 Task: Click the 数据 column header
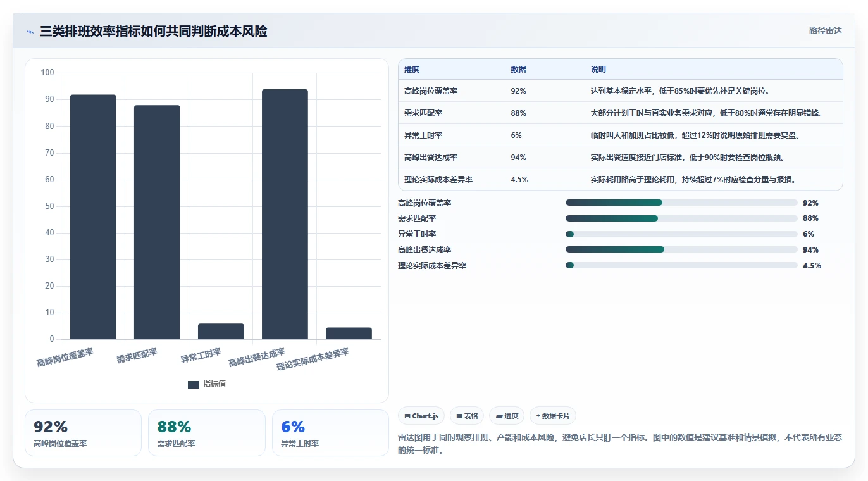coord(518,70)
